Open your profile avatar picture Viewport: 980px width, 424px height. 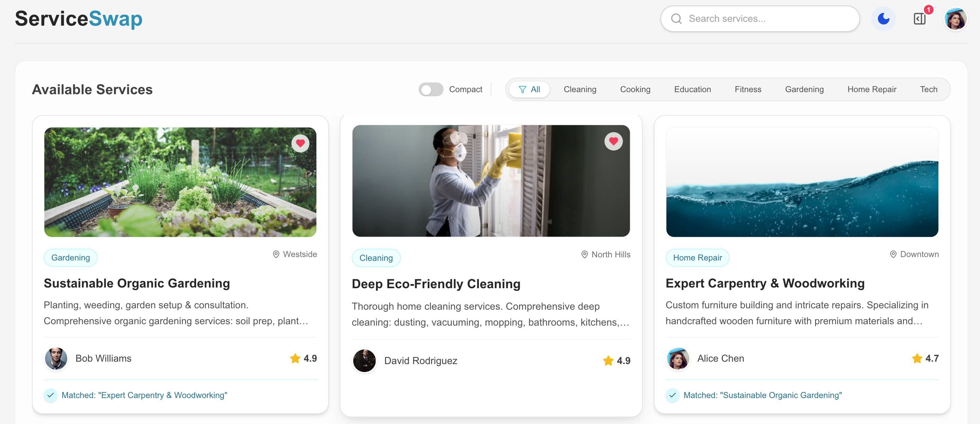[956, 18]
